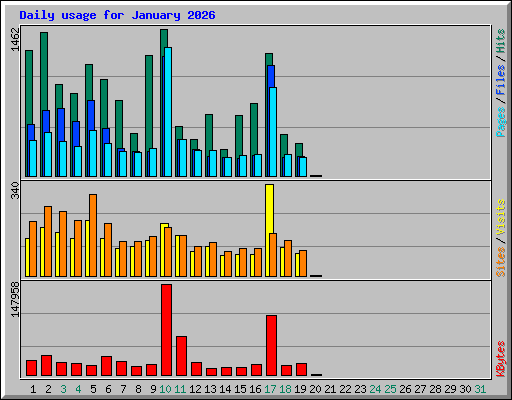The height and width of the screenshot is (400, 512).
Task: Select green weekend day label 10
Action: (165, 389)
